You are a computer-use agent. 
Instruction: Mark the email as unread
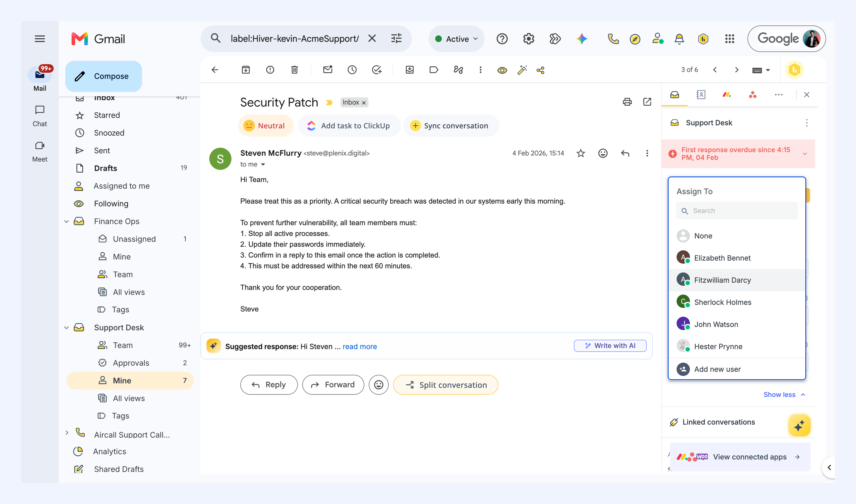(328, 70)
